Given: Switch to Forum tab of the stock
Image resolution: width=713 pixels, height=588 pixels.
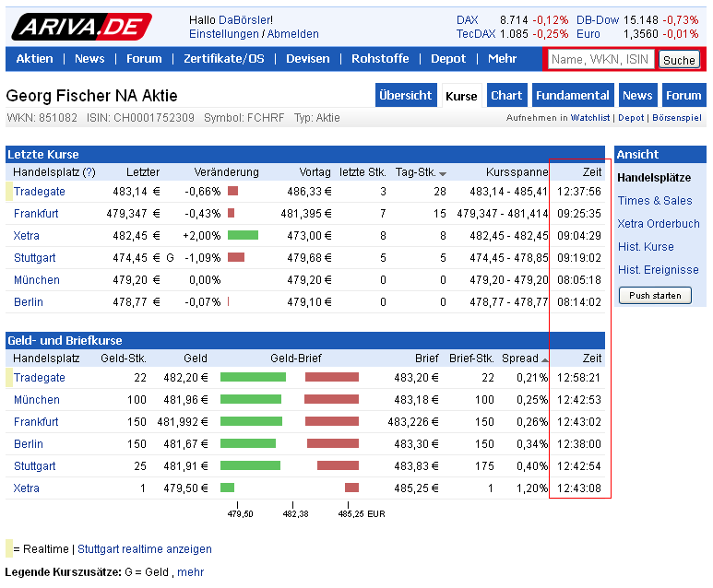Looking at the screenshot, I should coord(683,95).
